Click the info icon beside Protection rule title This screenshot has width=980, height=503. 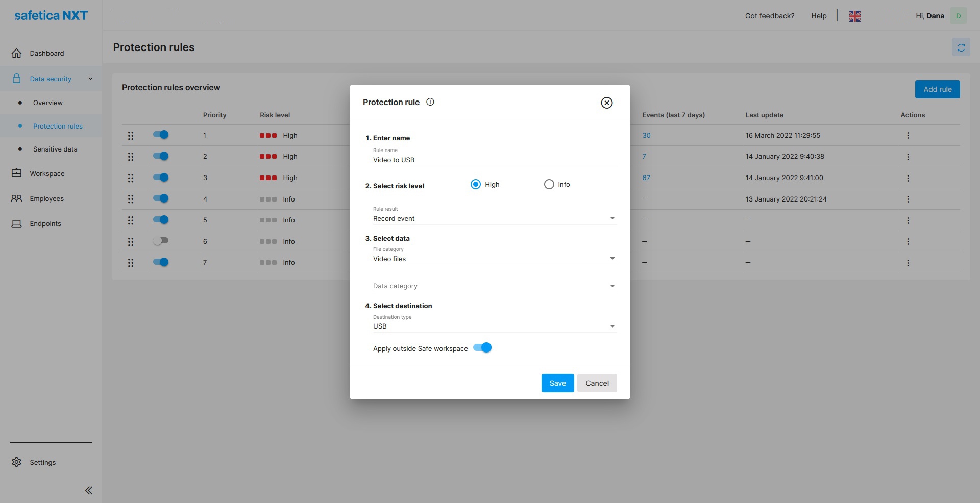pyautogui.click(x=430, y=102)
